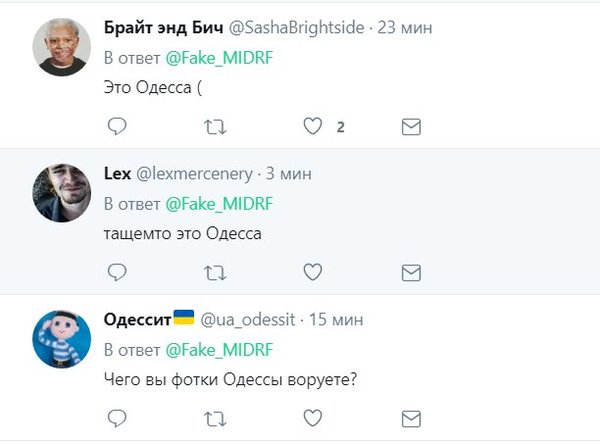Like SashaBrightside's tweet with 2 likes
Image resolution: width=600 pixels, height=444 pixels.
313,127
